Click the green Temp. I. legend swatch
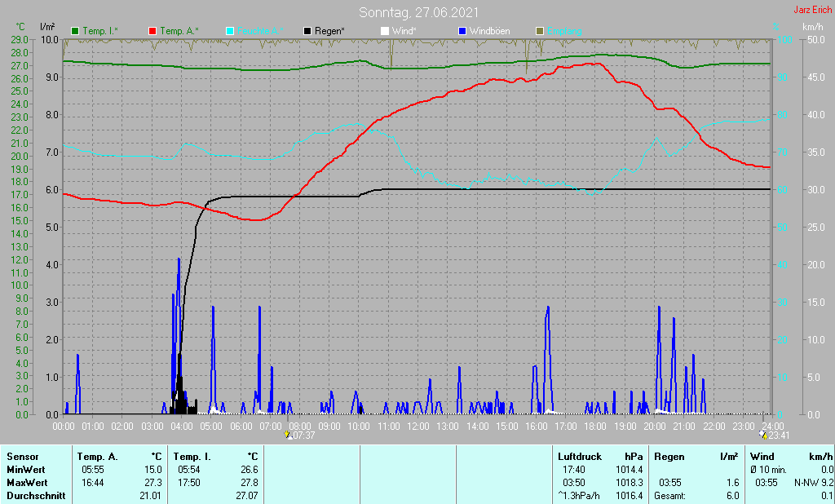 (75, 32)
